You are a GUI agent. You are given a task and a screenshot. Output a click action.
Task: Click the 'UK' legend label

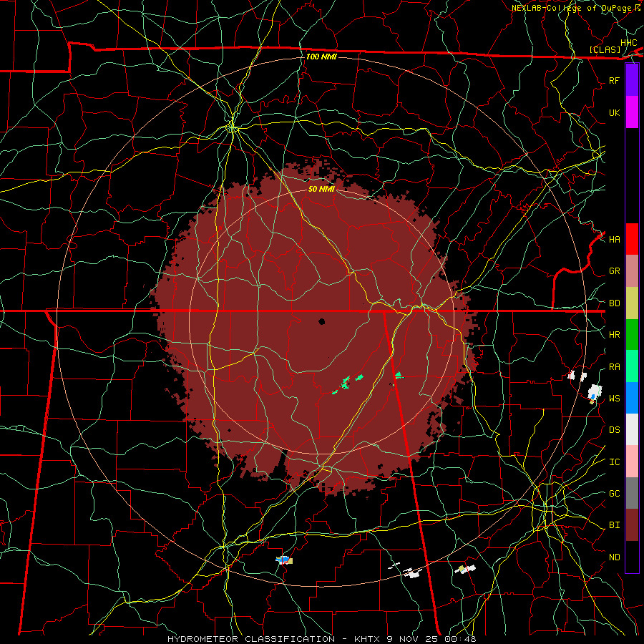[615, 112]
